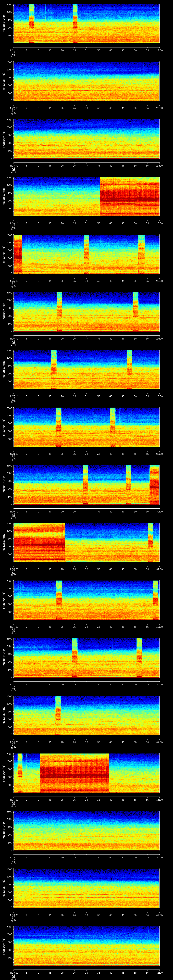Click the red block ending the 1:29:00 spectrogram

154,484
